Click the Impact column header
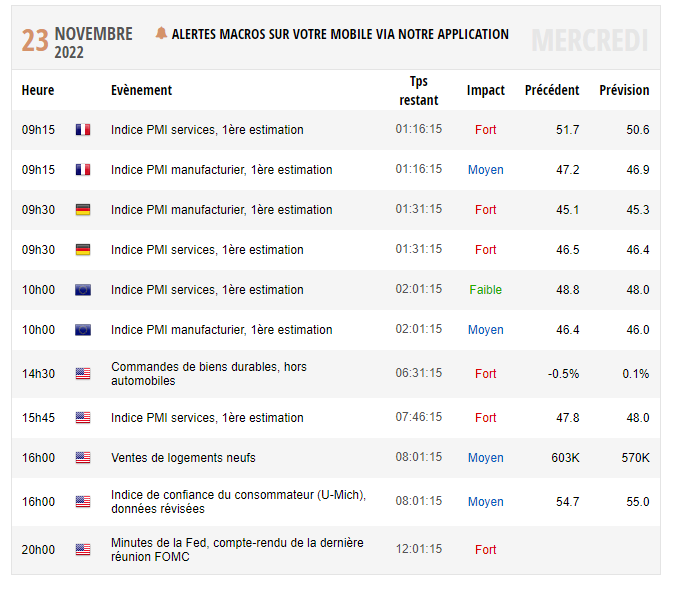 click(x=486, y=90)
